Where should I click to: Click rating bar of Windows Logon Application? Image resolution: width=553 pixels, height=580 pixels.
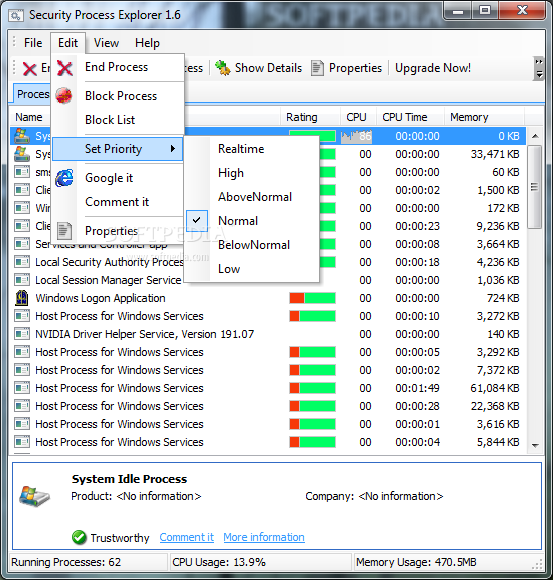click(313, 298)
